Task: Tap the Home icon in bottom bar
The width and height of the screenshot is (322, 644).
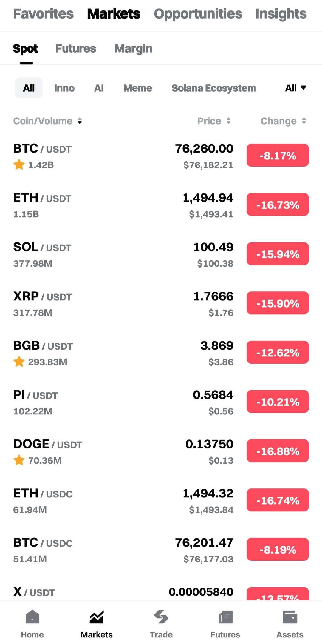Action: point(32,617)
